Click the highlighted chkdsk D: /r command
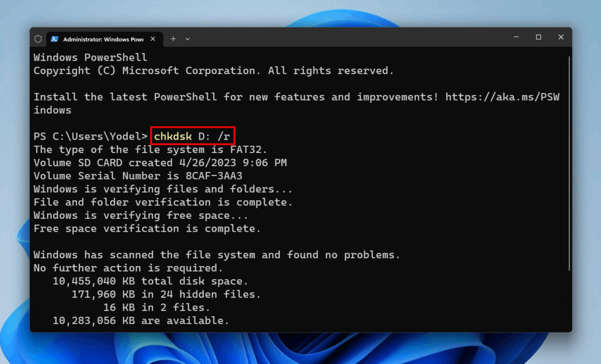 (192, 136)
